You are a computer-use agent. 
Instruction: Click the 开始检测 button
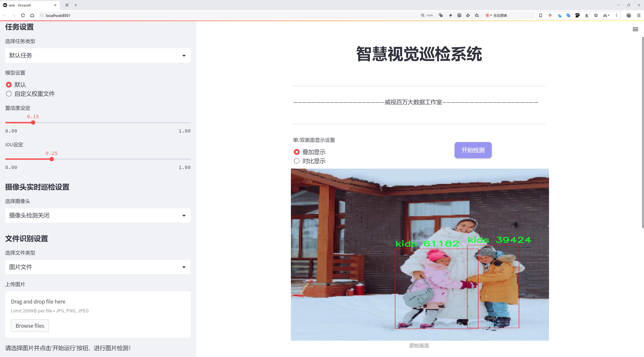point(473,150)
